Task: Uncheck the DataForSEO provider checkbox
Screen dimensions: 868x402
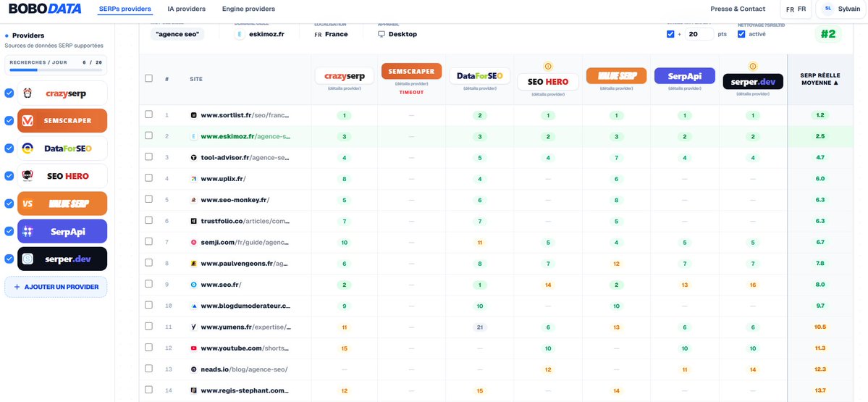Action: click(x=9, y=148)
